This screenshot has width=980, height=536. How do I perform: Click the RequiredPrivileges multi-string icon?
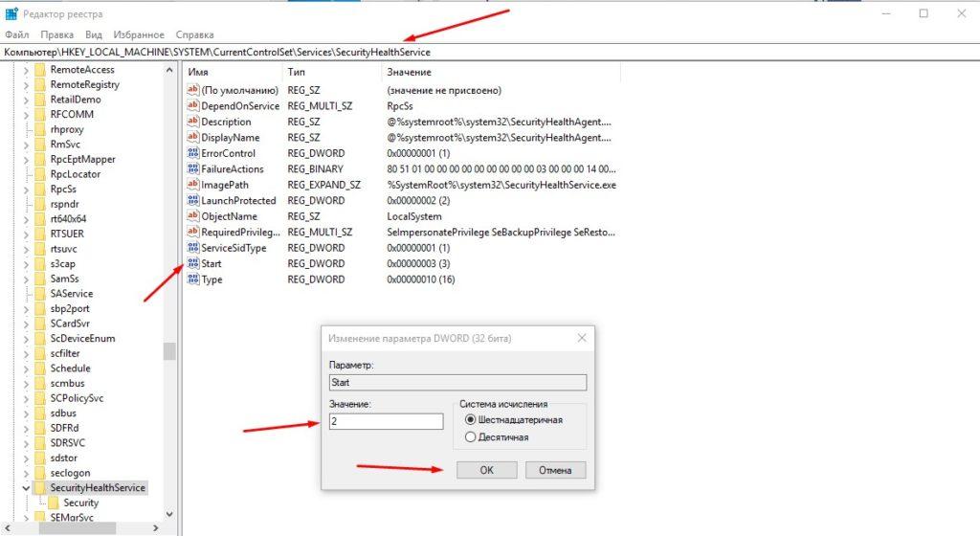pyautogui.click(x=192, y=232)
